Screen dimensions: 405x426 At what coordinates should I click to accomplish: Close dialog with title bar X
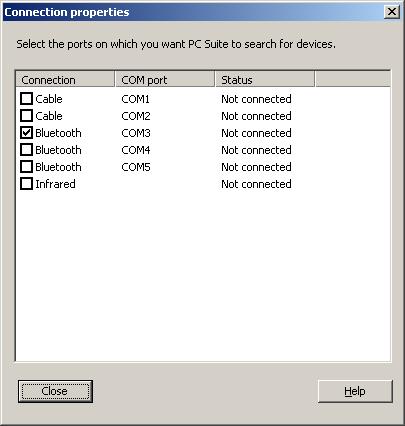click(392, 12)
